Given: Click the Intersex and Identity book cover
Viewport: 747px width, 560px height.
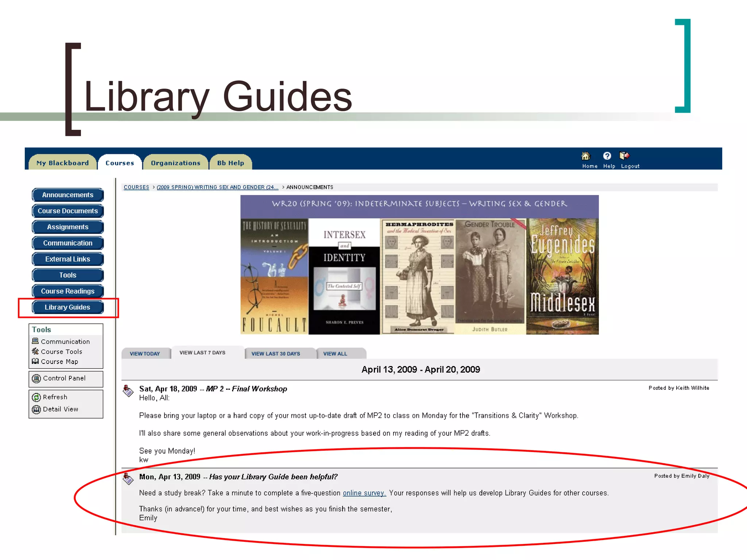Looking at the screenshot, I should pos(344,276).
